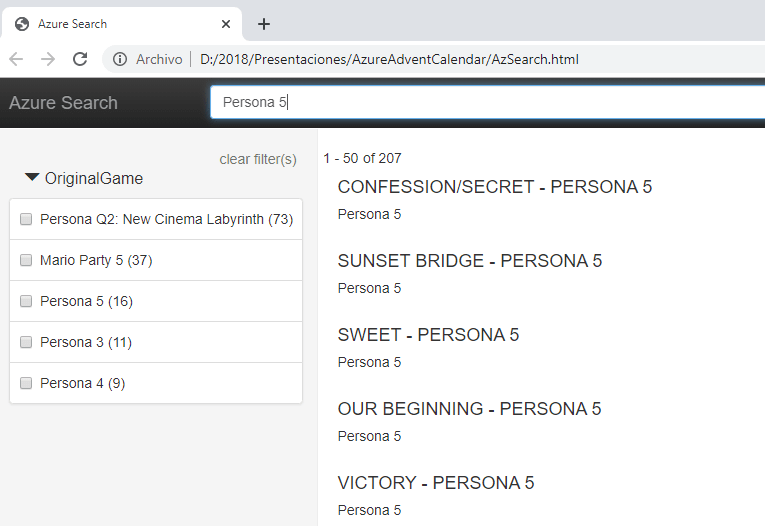This screenshot has width=765, height=526.
Task: Click the browser forward arrow
Action: click(x=48, y=60)
